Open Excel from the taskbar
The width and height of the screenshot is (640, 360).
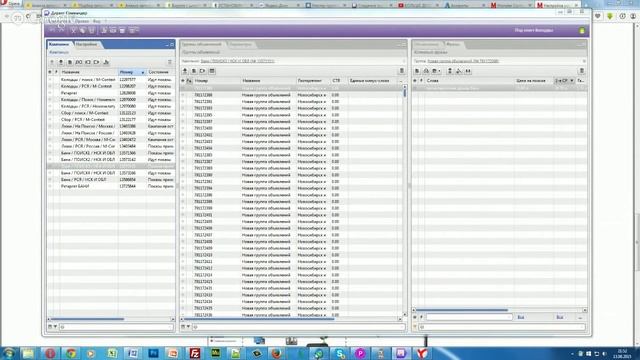pyautogui.click(x=112, y=353)
